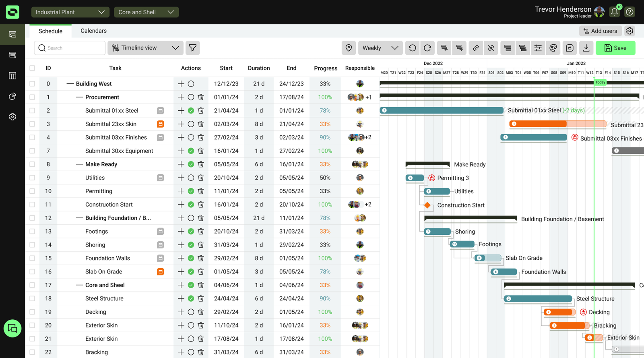Open settings gear next to Add users

point(630,31)
